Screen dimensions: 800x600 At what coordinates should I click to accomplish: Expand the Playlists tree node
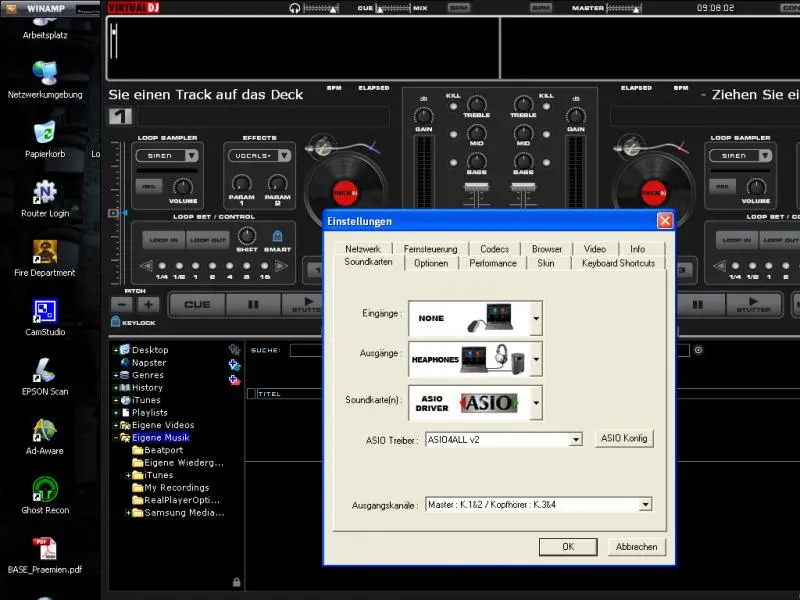pyautogui.click(x=118, y=412)
